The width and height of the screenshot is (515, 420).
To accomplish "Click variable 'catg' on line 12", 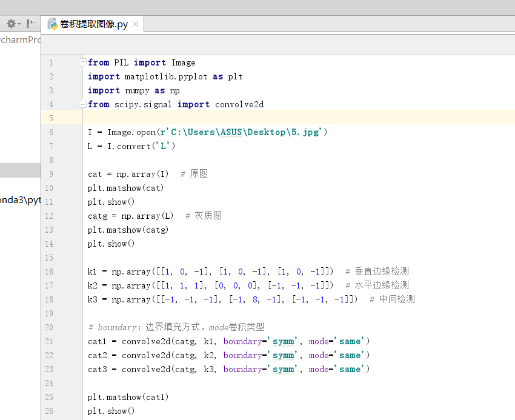I will point(98,216).
